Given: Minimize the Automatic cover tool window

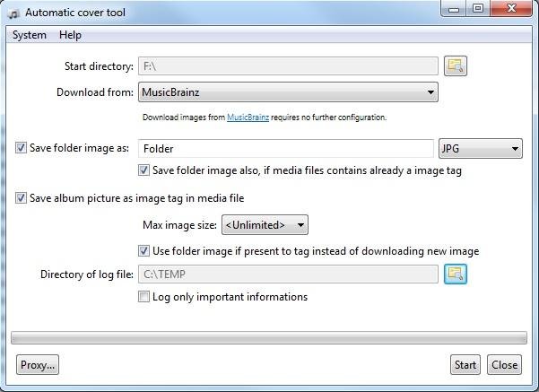Looking at the screenshot, I should pos(454,9).
